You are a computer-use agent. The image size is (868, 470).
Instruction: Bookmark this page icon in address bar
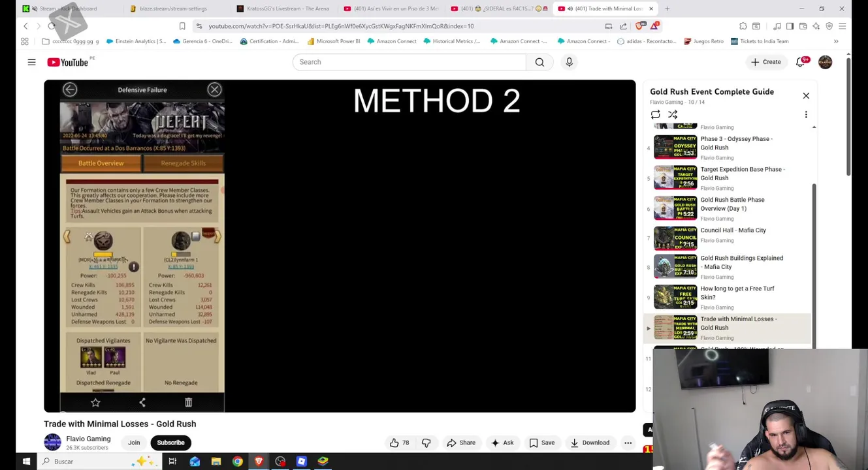(182, 26)
